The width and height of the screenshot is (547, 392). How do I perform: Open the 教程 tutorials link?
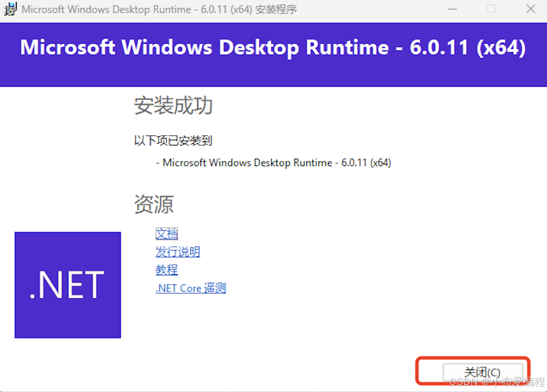(x=167, y=270)
